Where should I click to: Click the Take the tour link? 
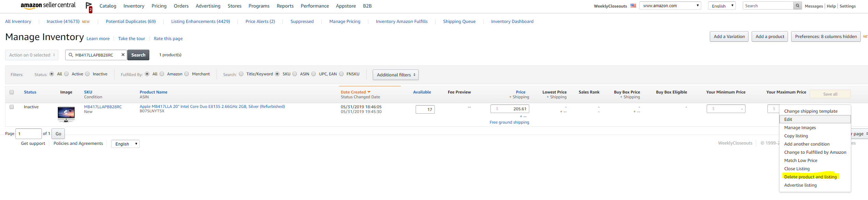(x=131, y=38)
